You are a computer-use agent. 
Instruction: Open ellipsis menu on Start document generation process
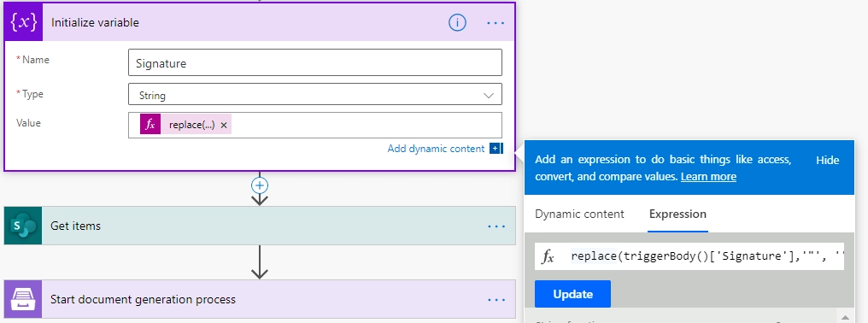(x=496, y=300)
